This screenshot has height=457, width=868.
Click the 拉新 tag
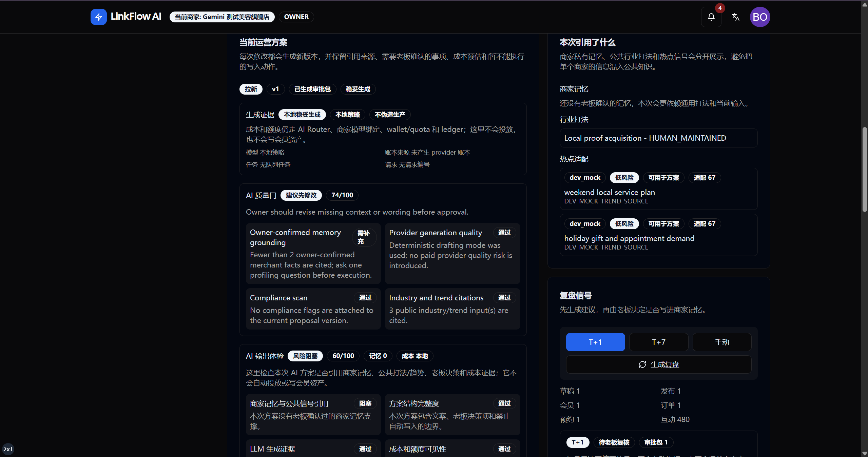click(x=251, y=89)
